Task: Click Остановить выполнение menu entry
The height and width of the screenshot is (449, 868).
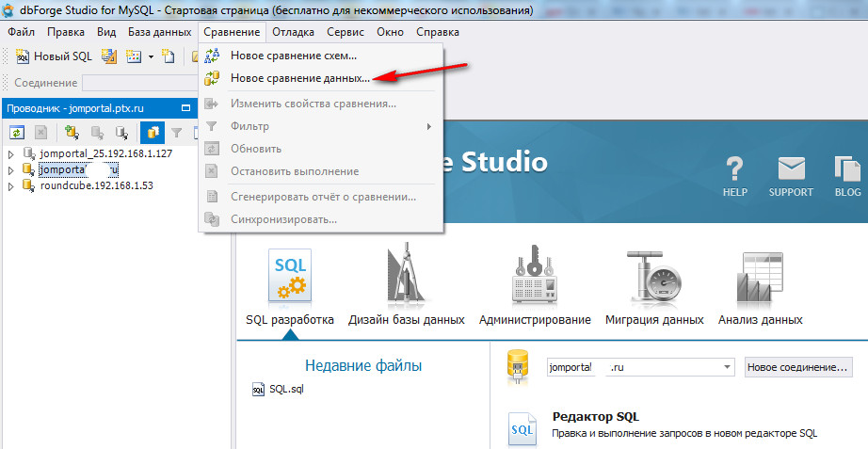Action: (320, 171)
